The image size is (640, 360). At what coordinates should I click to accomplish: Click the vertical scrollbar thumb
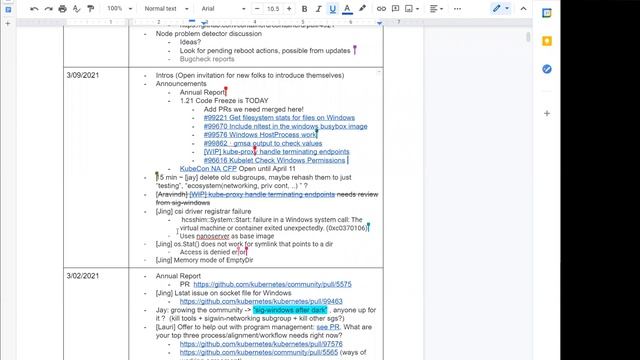point(528,37)
